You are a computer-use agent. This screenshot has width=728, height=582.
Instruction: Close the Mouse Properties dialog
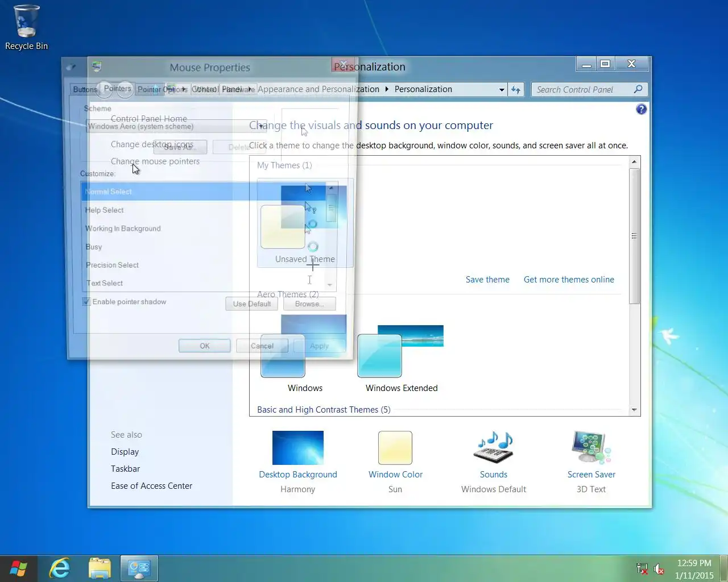[x=344, y=64]
